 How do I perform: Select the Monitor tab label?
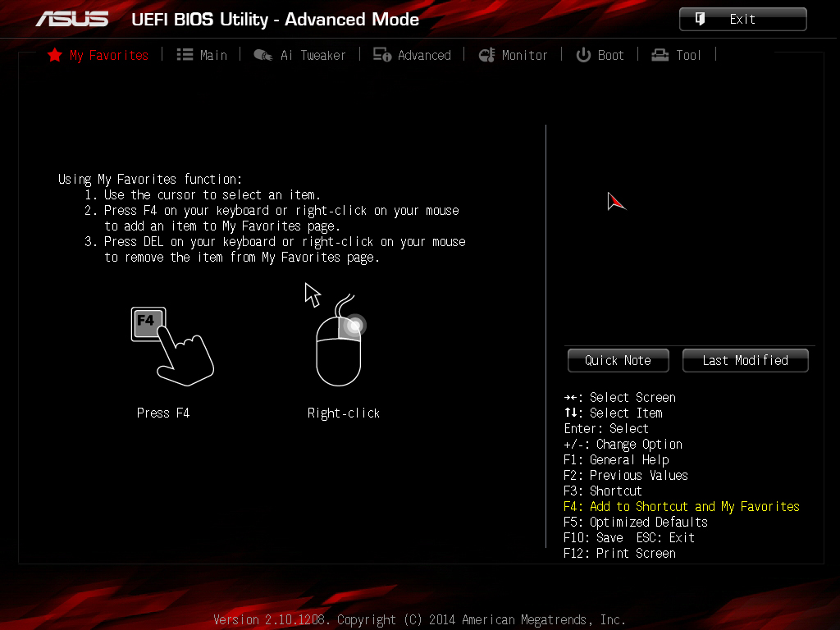[524, 55]
